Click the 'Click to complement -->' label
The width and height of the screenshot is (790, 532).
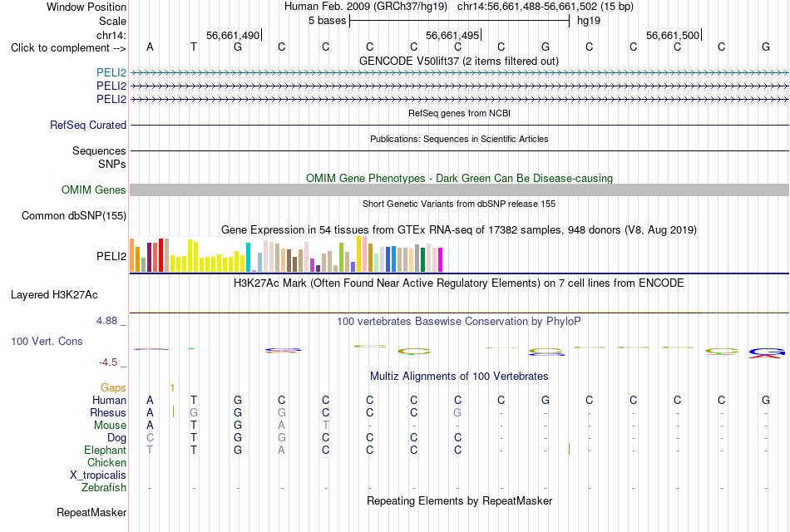[68, 48]
